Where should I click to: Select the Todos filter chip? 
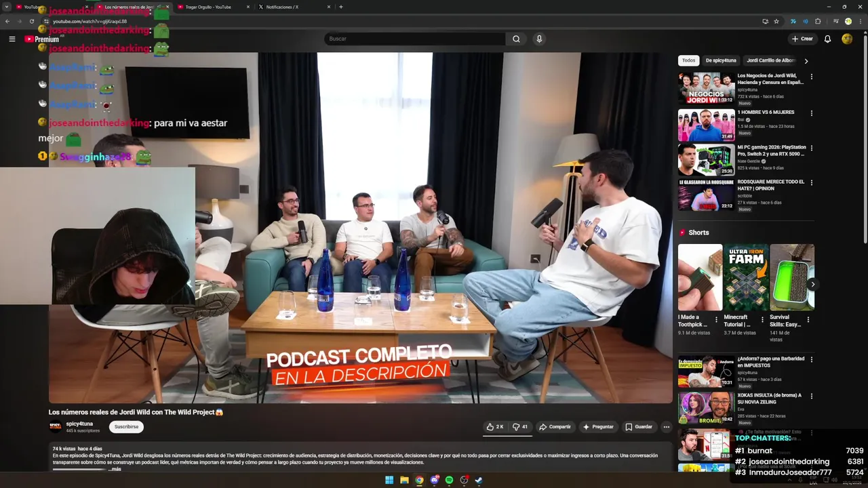pyautogui.click(x=688, y=60)
